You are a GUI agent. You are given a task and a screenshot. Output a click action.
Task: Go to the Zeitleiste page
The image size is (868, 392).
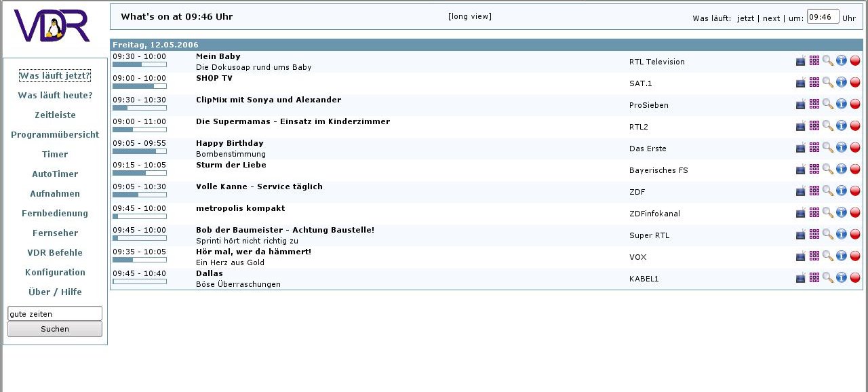click(x=55, y=115)
